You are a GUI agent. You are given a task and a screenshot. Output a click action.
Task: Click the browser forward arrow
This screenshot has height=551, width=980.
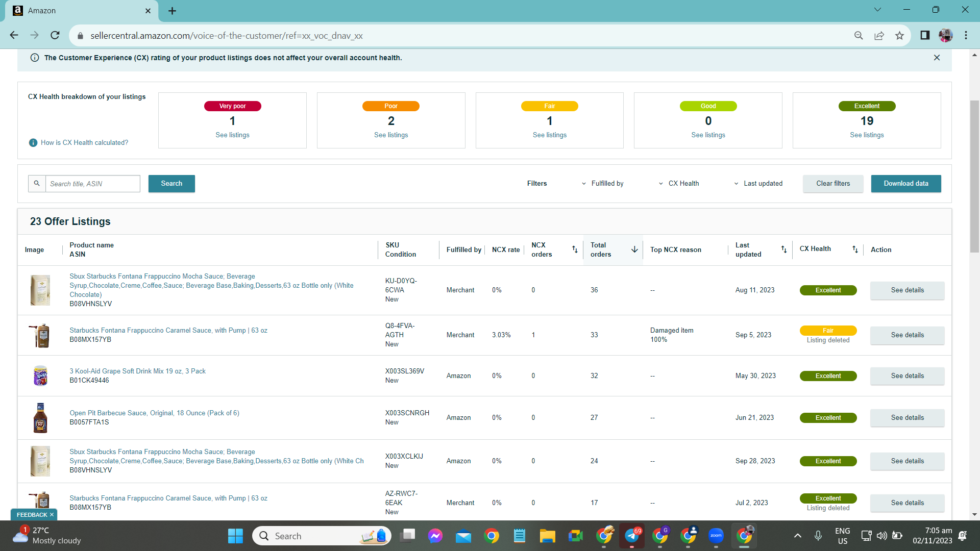34,35
